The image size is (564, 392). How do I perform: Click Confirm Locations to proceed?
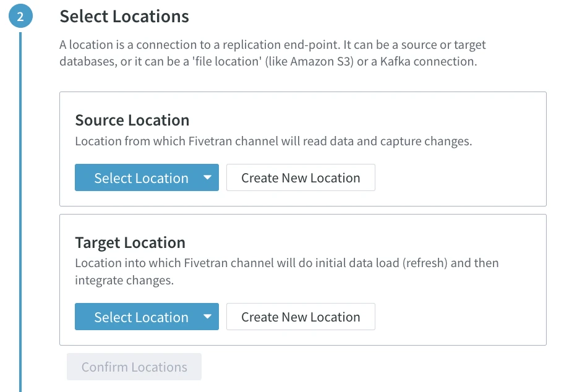134,367
